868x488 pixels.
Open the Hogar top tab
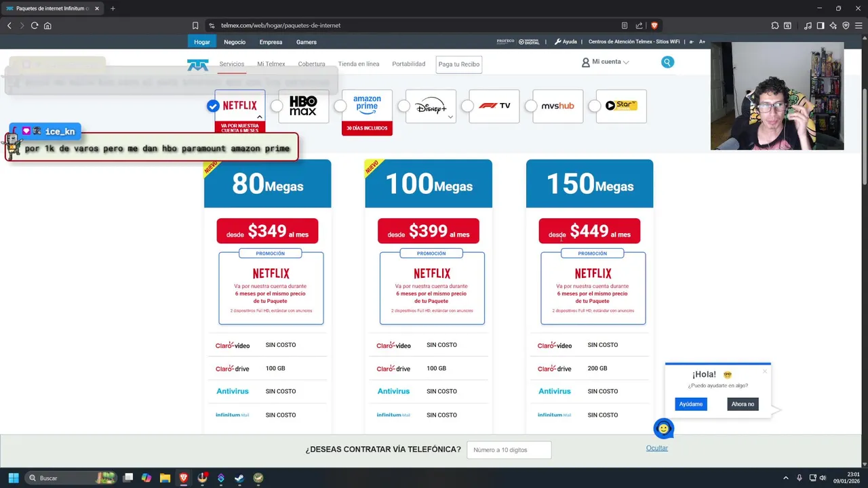(x=202, y=42)
